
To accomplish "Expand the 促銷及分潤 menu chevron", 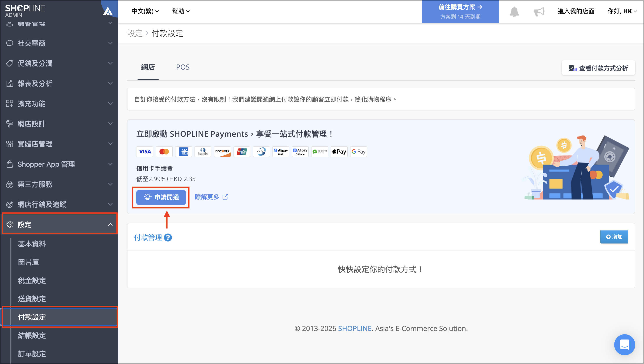I will click(x=110, y=63).
